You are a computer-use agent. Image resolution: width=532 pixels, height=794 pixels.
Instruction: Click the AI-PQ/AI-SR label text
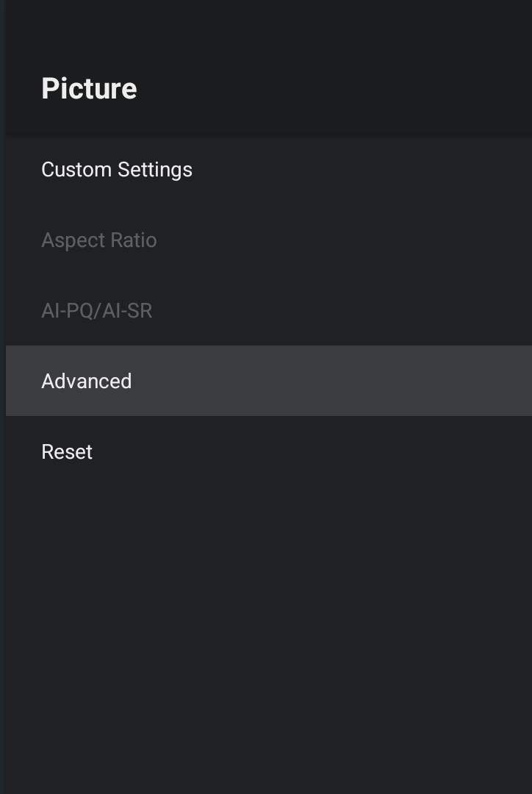point(97,310)
